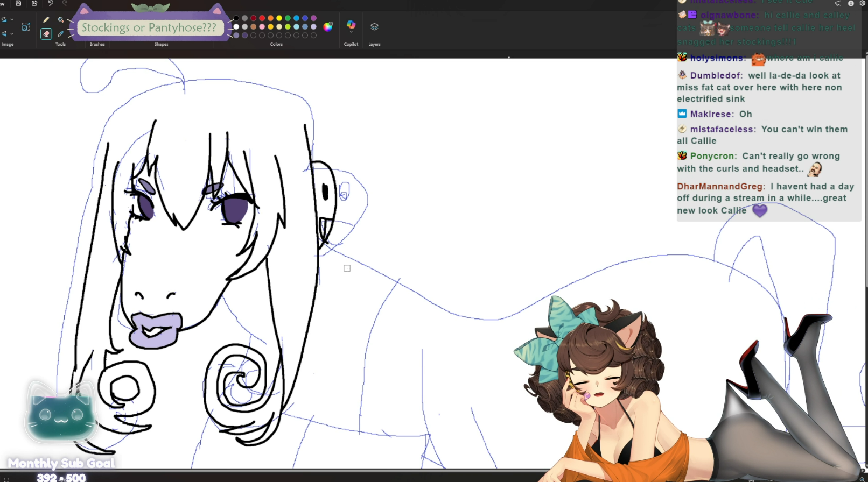
Task: Pick the lavender swatch in second row
Action: point(314,27)
